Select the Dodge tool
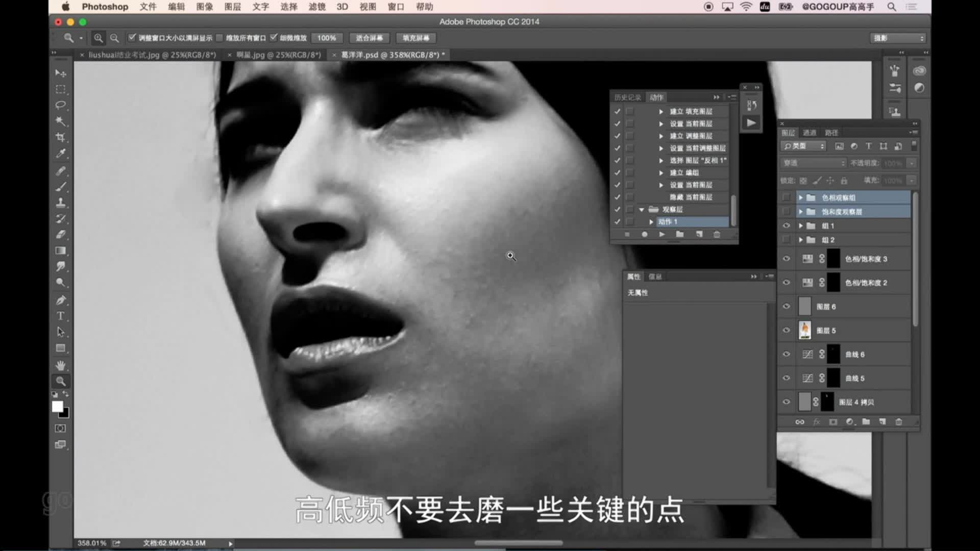This screenshot has width=980, height=551. click(61, 282)
